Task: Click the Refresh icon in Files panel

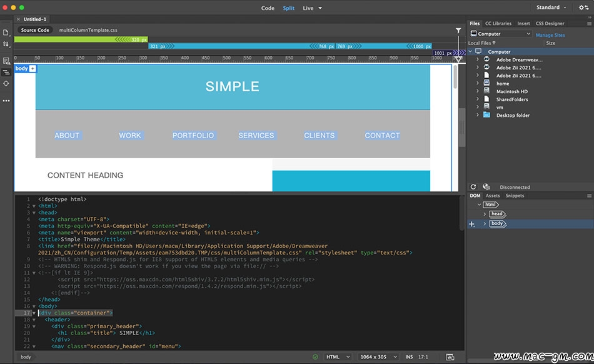Action: [x=473, y=187]
